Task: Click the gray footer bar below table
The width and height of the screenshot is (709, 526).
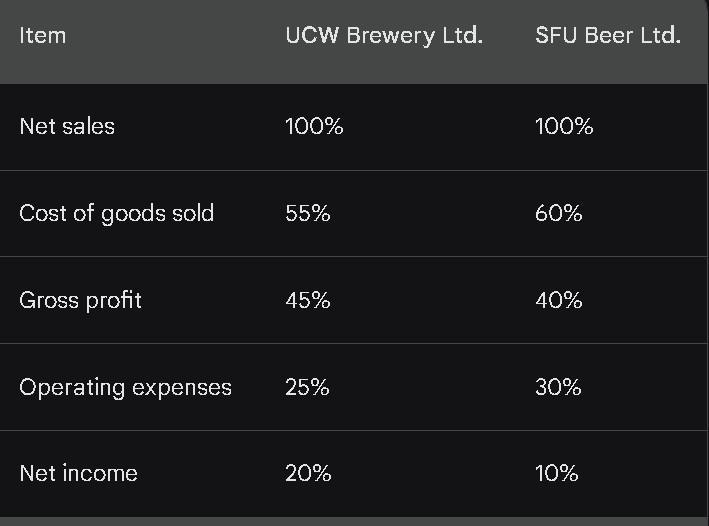Action: pyautogui.click(x=353, y=521)
